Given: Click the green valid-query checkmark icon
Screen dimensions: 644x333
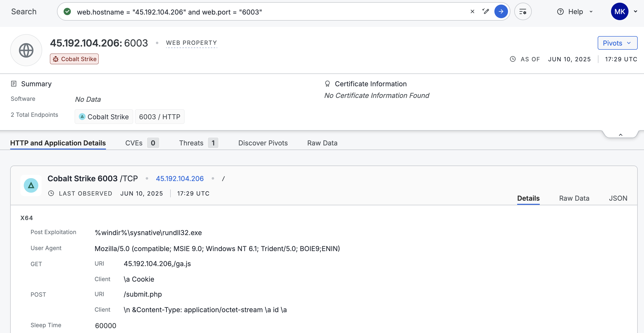Looking at the screenshot, I should pyautogui.click(x=67, y=11).
